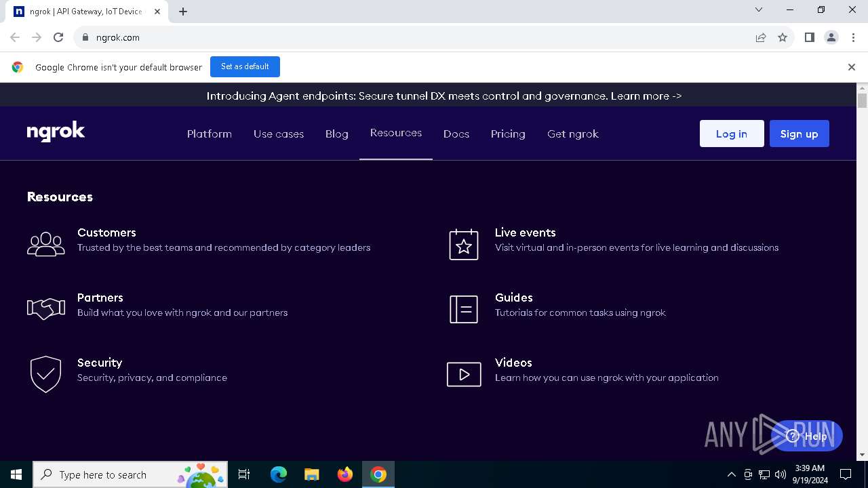Launch Firefox from the taskbar
The width and height of the screenshot is (868, 488).
345,474
